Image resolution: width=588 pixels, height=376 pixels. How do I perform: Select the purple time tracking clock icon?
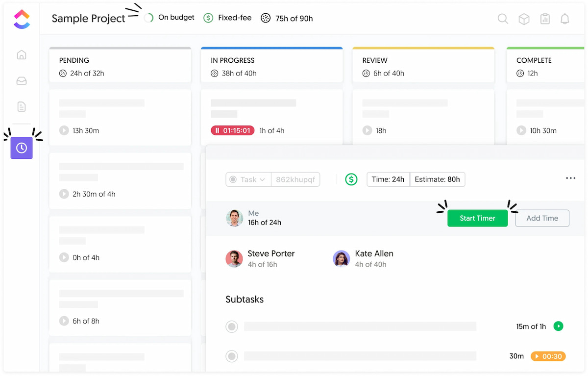point(22,148)
